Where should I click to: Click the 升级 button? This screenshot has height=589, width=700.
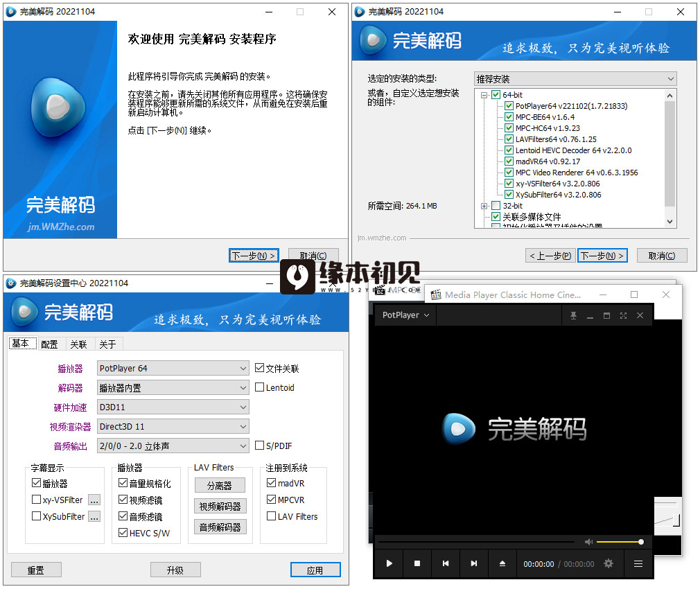pyautogui.click(x=175, y=570)
